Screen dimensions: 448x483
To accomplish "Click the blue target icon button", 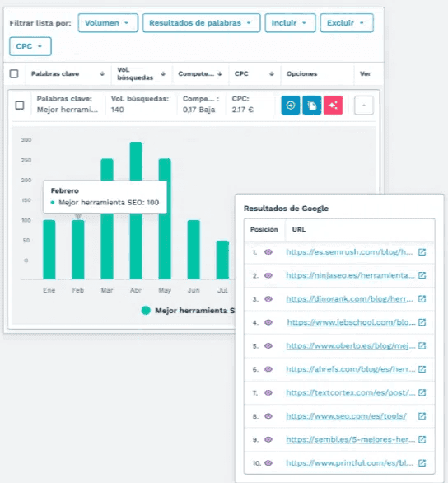I will tap(290, 105).
